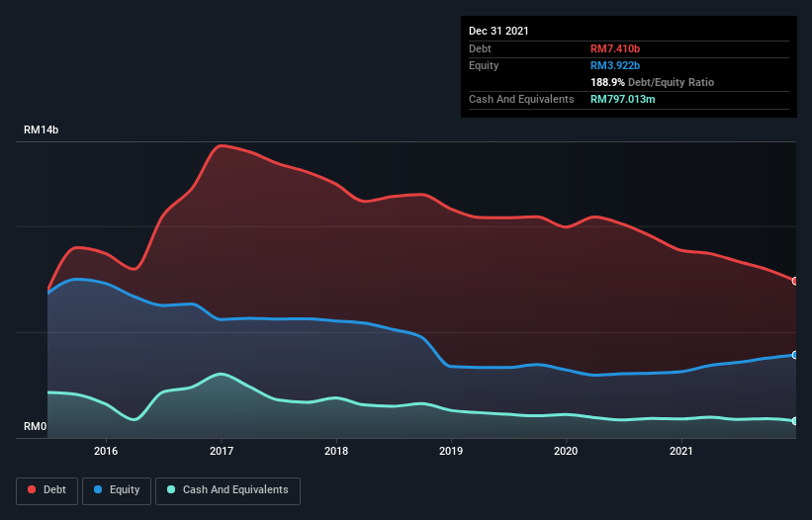Toggle Cash And Equivalents legend button

[x=227, y=490]
